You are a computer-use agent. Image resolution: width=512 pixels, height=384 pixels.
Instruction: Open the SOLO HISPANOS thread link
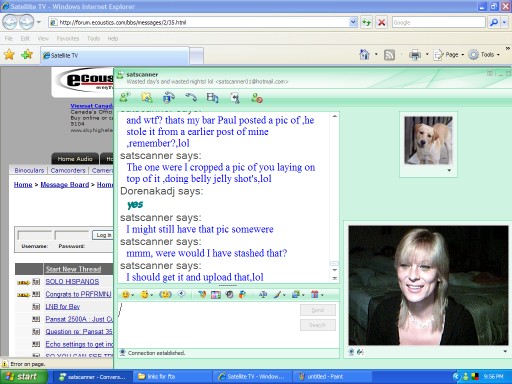(72, 282)
